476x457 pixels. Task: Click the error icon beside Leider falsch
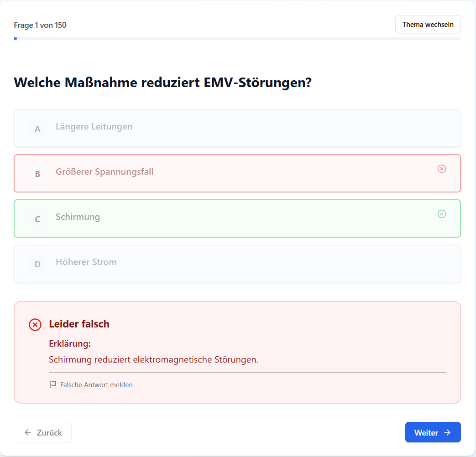coord(35,325)
